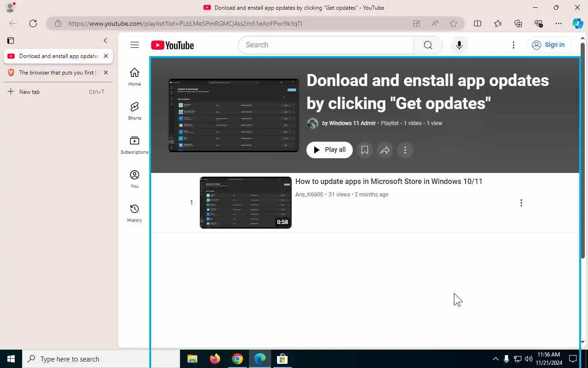Sign in to YouTube
Viewport: 588px width, 368px height.
click(548, 45)
